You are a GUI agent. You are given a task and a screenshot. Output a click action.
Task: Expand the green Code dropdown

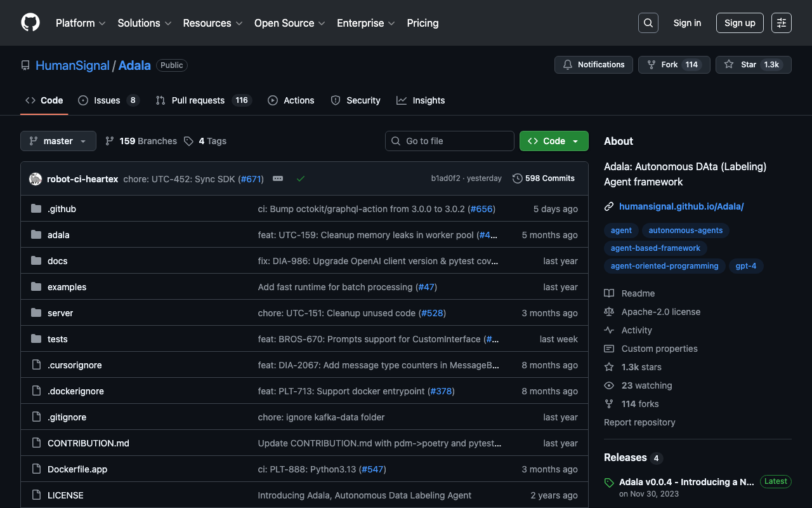(x=553, y=141)
